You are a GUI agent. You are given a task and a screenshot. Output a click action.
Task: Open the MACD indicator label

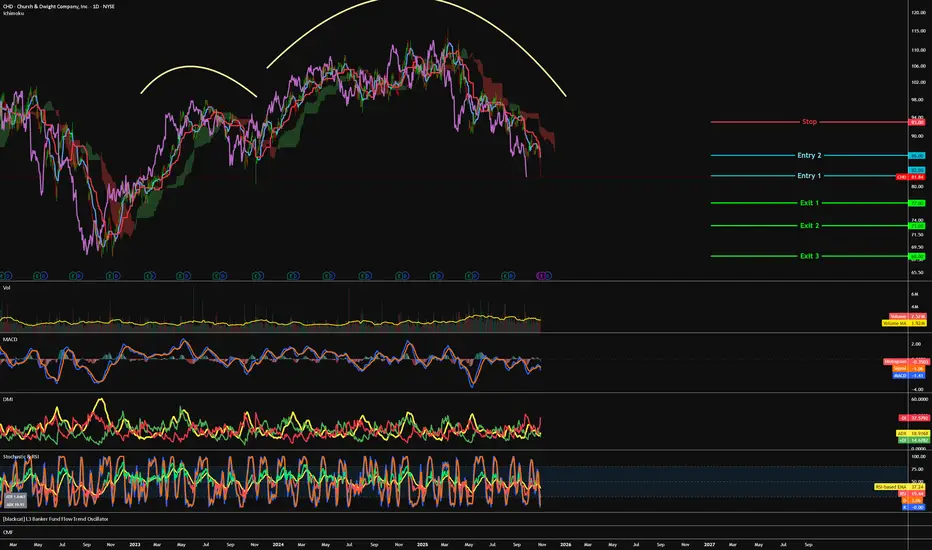pos(9,338)
